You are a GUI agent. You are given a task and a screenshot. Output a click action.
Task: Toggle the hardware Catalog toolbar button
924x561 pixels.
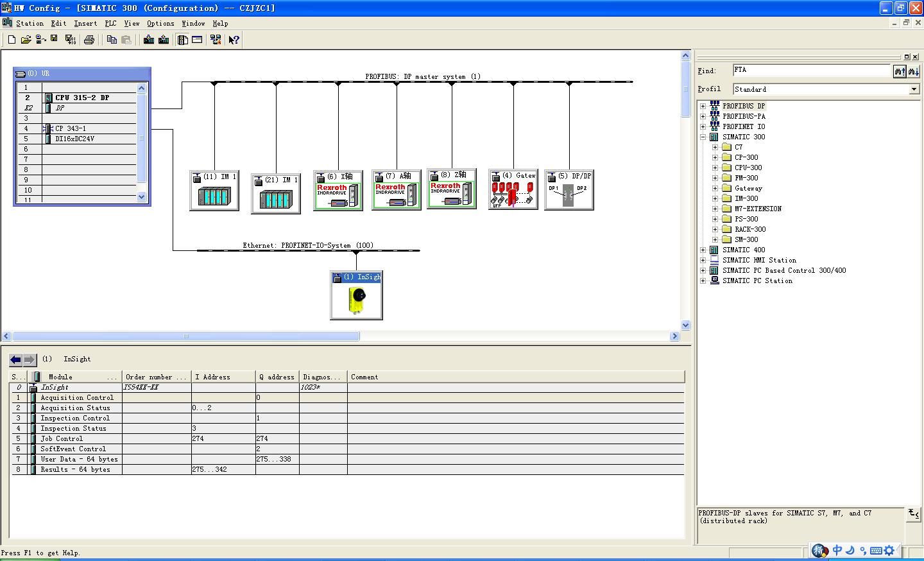(183, 40)
